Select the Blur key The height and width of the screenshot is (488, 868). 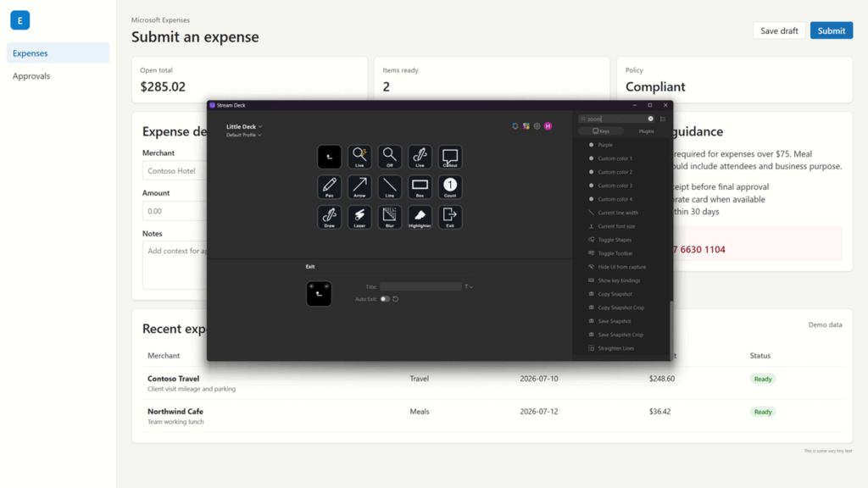(390, 218)
